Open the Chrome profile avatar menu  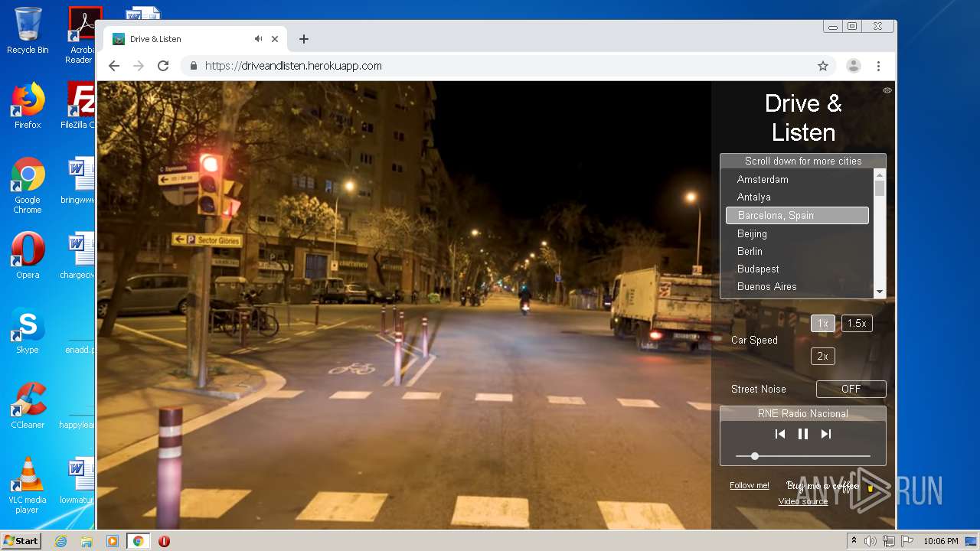point(854,66)
